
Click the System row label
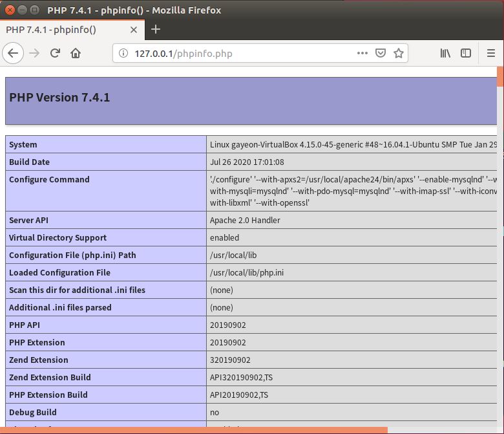(23, 145)
